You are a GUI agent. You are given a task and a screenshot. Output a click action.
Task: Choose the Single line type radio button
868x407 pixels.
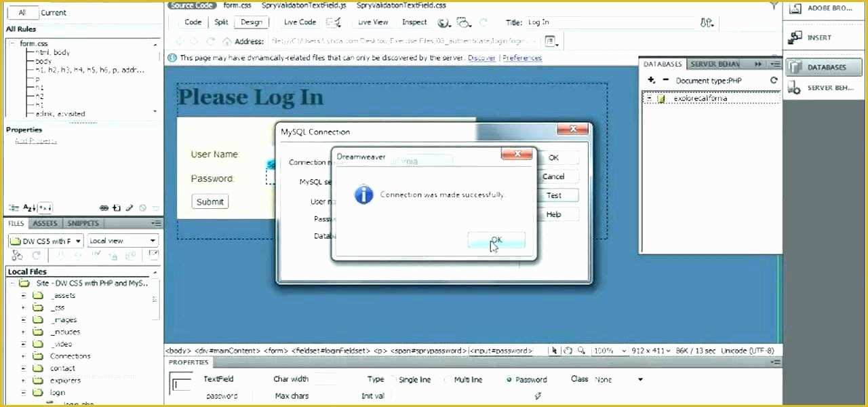click(x=393, y=380)
